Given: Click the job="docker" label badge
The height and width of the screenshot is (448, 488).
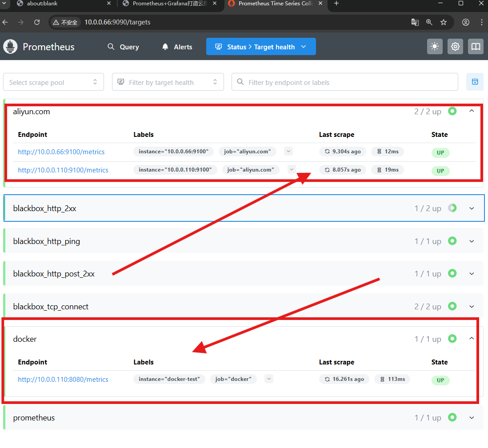Looking at the screenshot, I should click(x=233, y=379).
